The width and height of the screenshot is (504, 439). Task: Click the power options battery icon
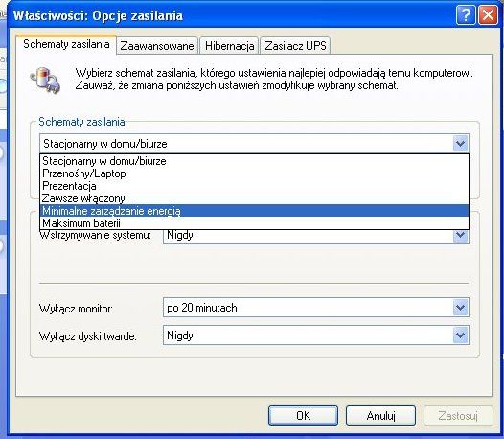click(x=45, y=80)
